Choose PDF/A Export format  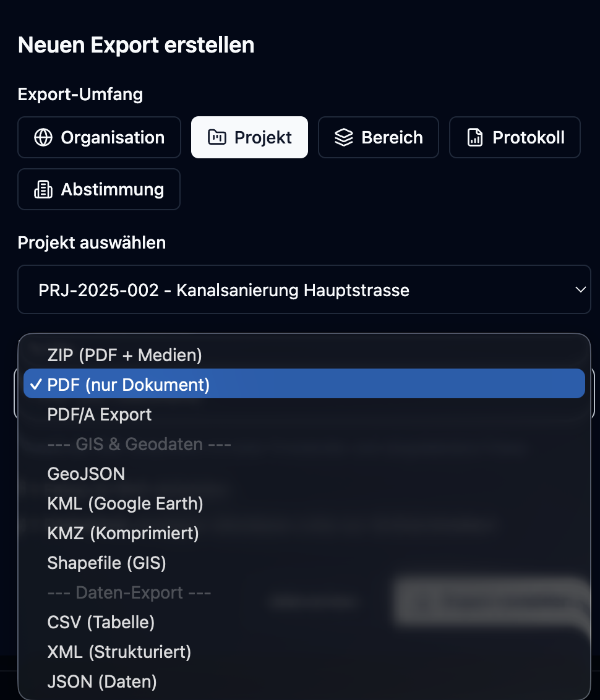point(99,414)
